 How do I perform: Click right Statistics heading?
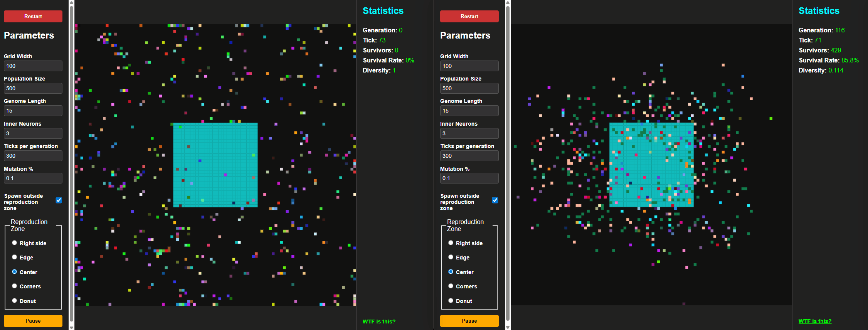coord(819,11)
